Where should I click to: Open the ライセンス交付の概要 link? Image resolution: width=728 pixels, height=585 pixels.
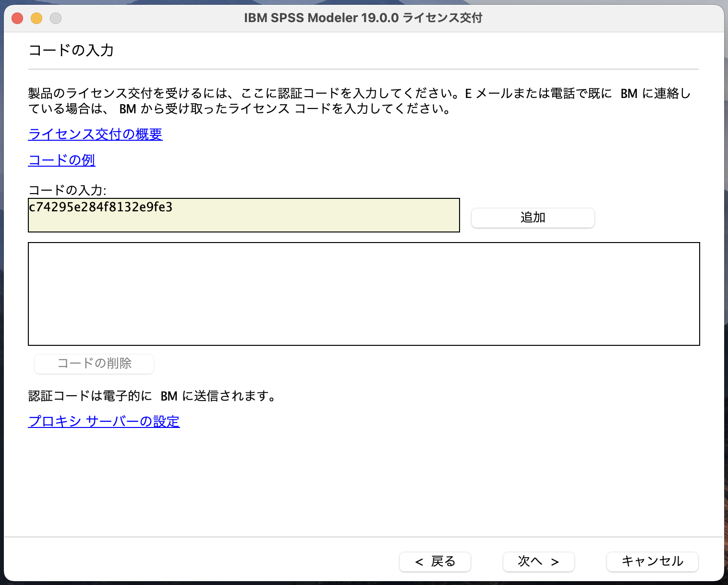point(95,134)
